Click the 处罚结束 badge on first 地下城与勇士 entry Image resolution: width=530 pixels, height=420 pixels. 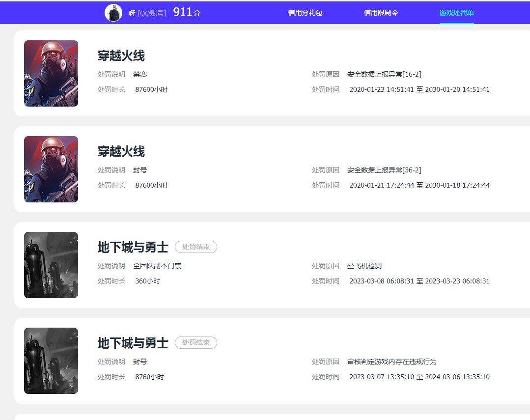pyautogui.click(x=195, y=247)
